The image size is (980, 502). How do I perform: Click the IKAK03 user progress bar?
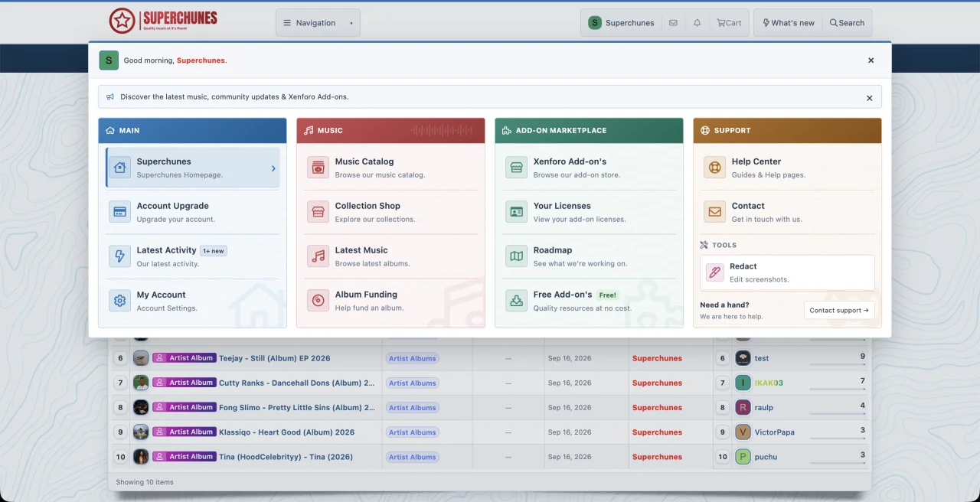(x=838, y=389)
